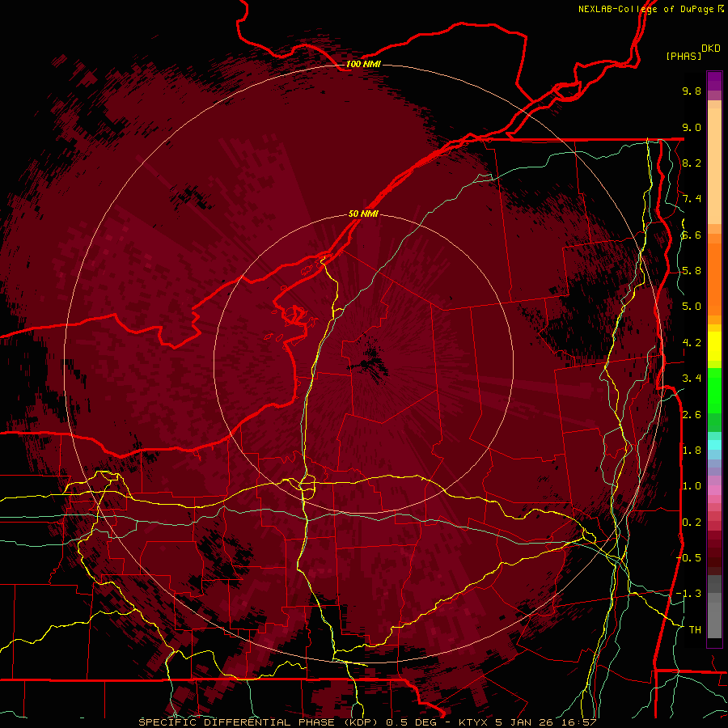This screenshot has width=728, height=728.
Task: Click the 7.4 value on the scale
Action: (x=692, y=199)
